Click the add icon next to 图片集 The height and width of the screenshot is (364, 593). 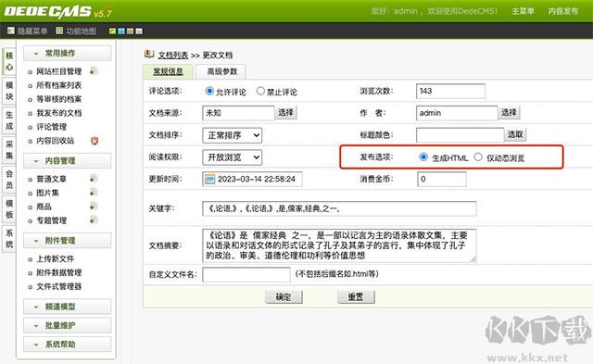point(94,193)
